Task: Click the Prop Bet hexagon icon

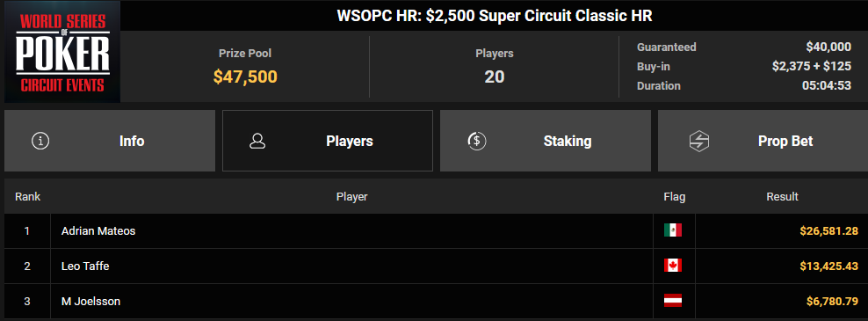Action: coord(699,142)
